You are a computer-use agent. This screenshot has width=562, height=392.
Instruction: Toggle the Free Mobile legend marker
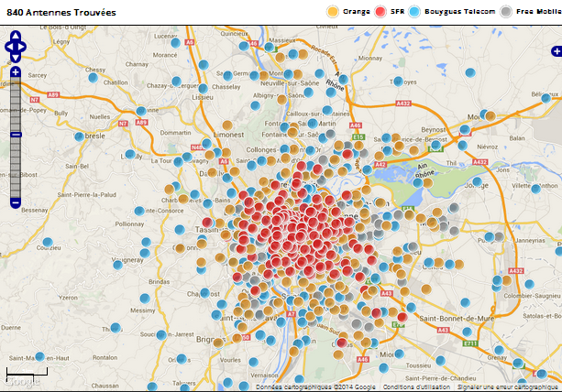coord(506,12)
